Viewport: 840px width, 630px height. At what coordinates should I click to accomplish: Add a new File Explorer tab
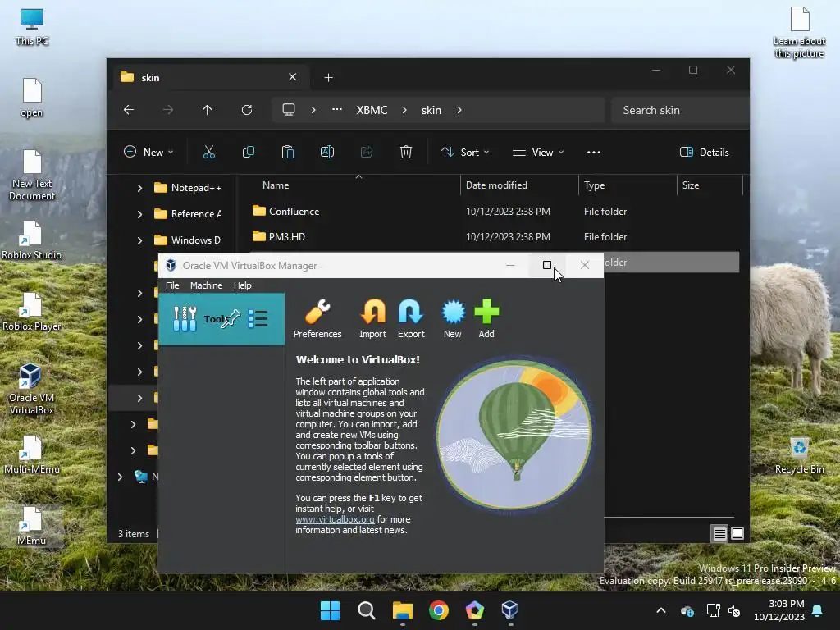328,78
